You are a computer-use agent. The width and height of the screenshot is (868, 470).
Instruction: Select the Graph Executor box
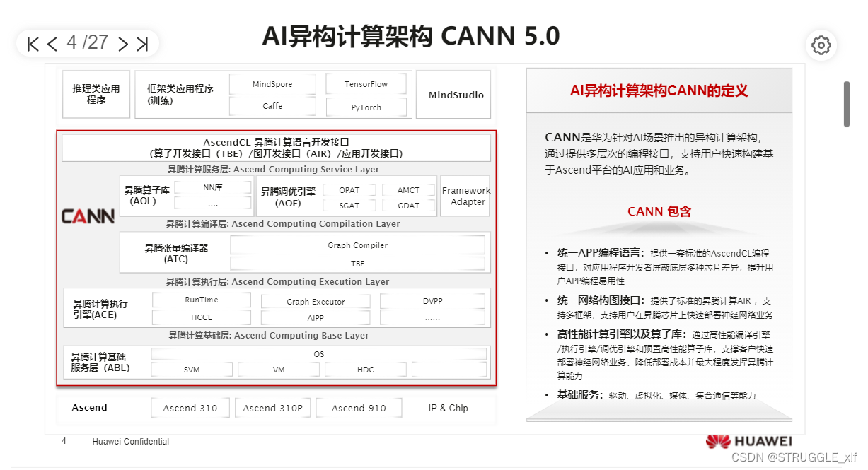click(x=316, y=302)
